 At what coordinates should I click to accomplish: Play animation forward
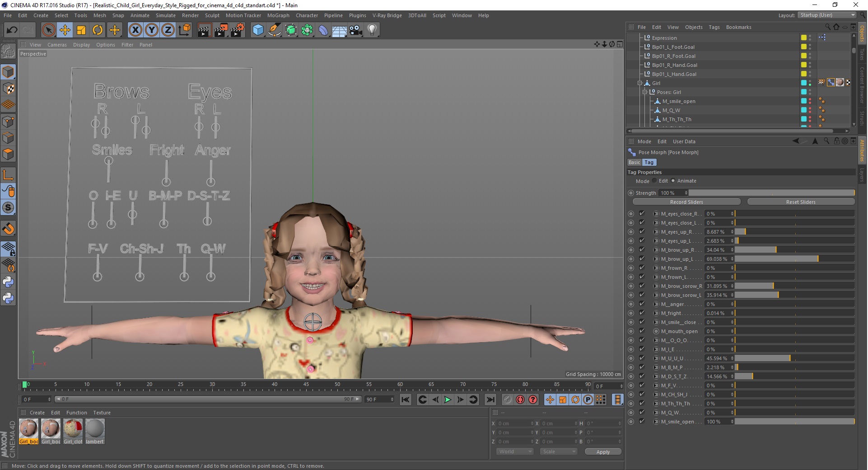448,399
